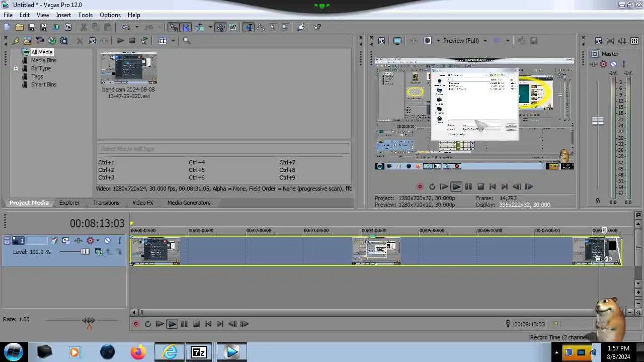Open the Track FX dropdown arrow on track 1
Image resolution: width=644 pixels, height=362 pixels.
click(98, 240)
